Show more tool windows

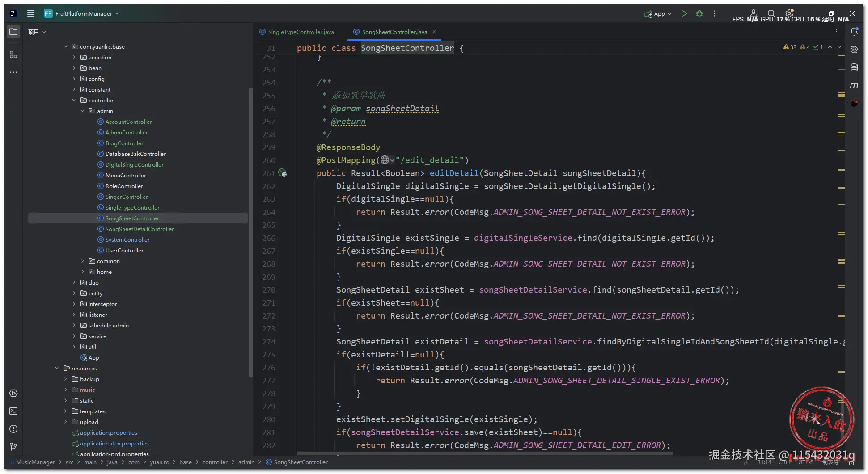coord(13,72)
